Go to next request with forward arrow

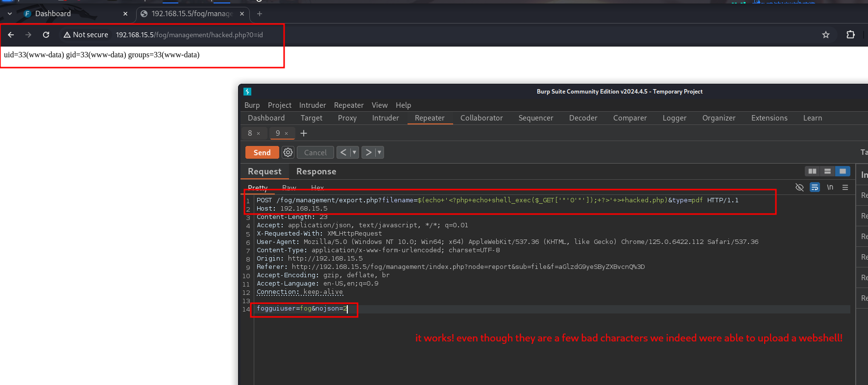pyautogui.click(x=368, y=152)
